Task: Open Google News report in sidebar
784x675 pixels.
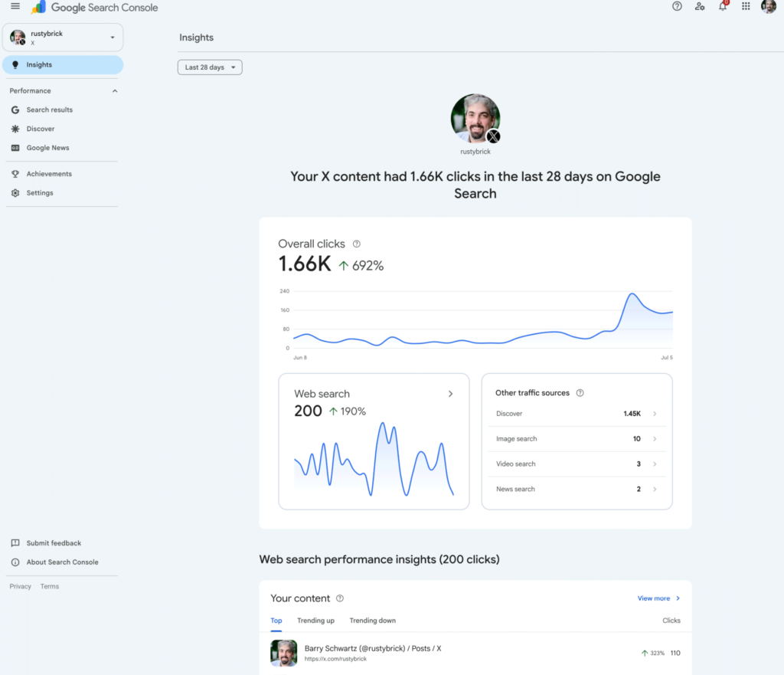Action: (x=48, y=148)
